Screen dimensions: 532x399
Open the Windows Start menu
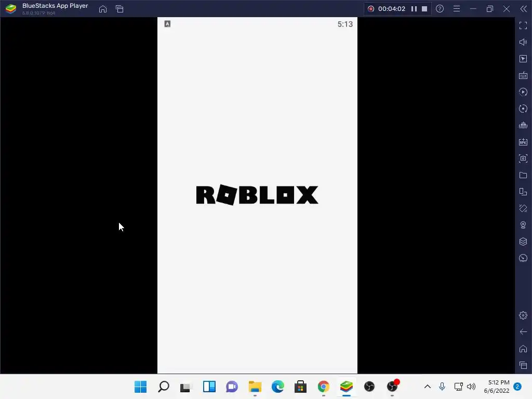(140, 387)
